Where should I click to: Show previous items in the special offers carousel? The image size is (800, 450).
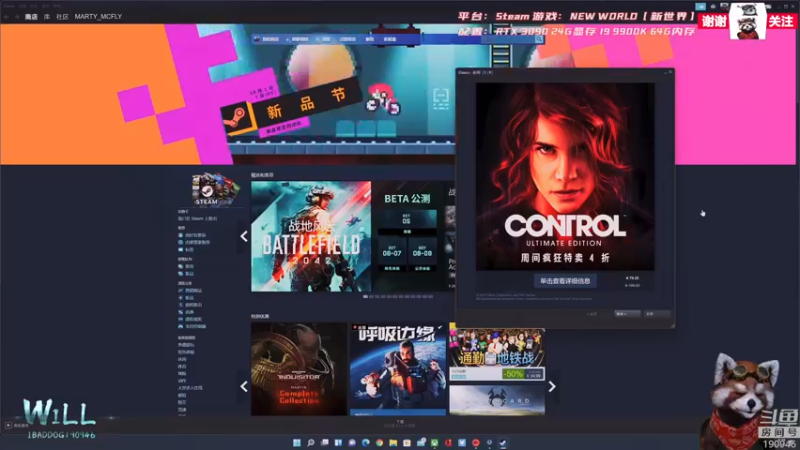(244, 386)
